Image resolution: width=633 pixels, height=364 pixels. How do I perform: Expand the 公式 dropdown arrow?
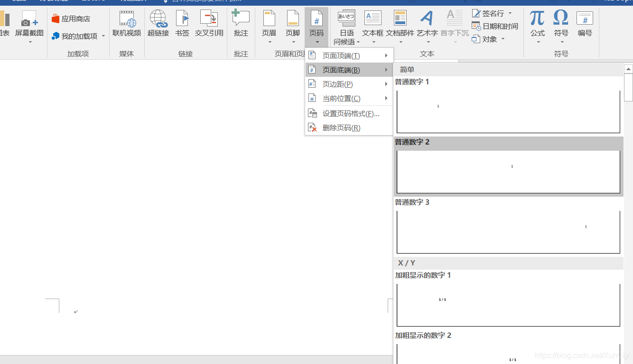pyautogui.click(x=538, y=42)
